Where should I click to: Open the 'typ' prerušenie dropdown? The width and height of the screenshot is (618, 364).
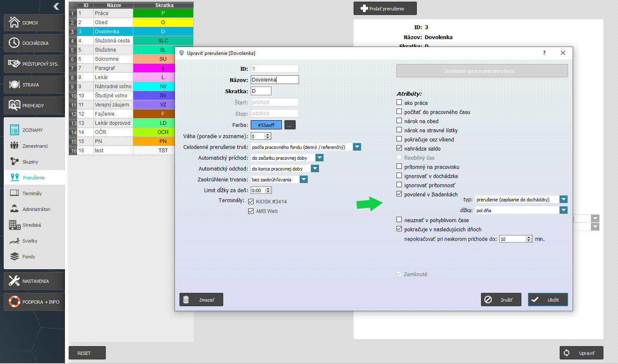(x=563, y=199)
